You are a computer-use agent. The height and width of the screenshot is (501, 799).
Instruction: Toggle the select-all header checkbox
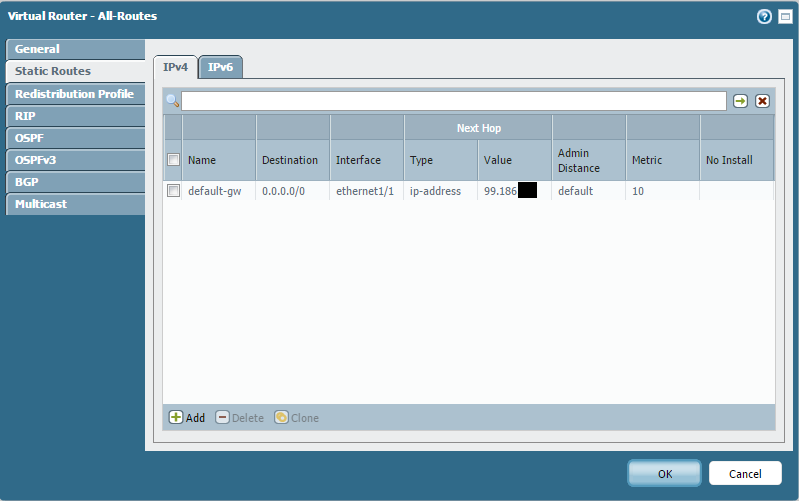pos(173,160)
